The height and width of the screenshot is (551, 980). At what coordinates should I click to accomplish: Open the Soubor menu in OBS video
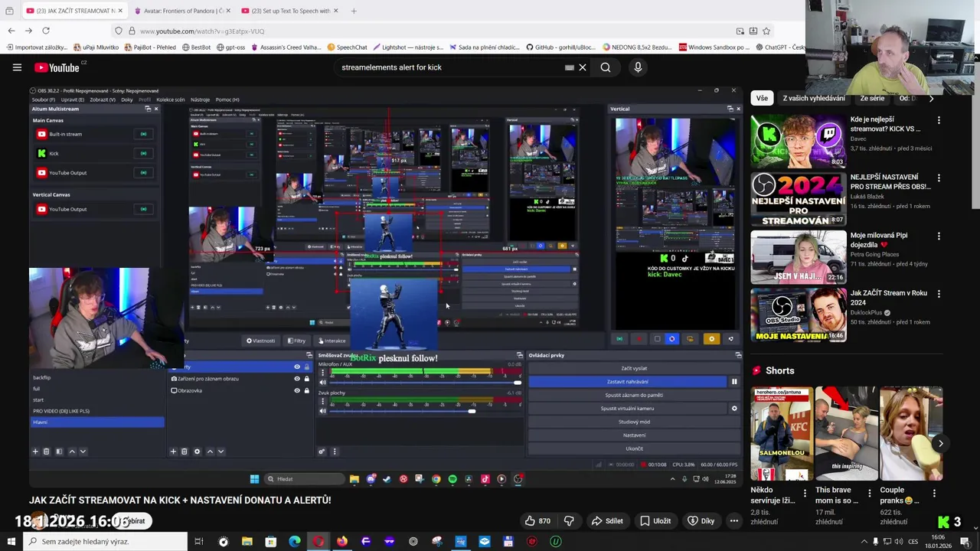click(43, 99)
